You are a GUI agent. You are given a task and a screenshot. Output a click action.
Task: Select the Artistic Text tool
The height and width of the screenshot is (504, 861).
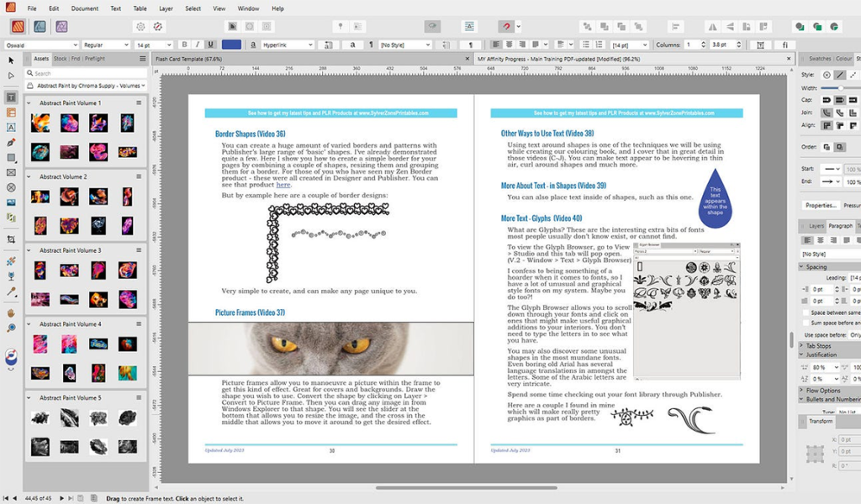(x=11, y=127)
